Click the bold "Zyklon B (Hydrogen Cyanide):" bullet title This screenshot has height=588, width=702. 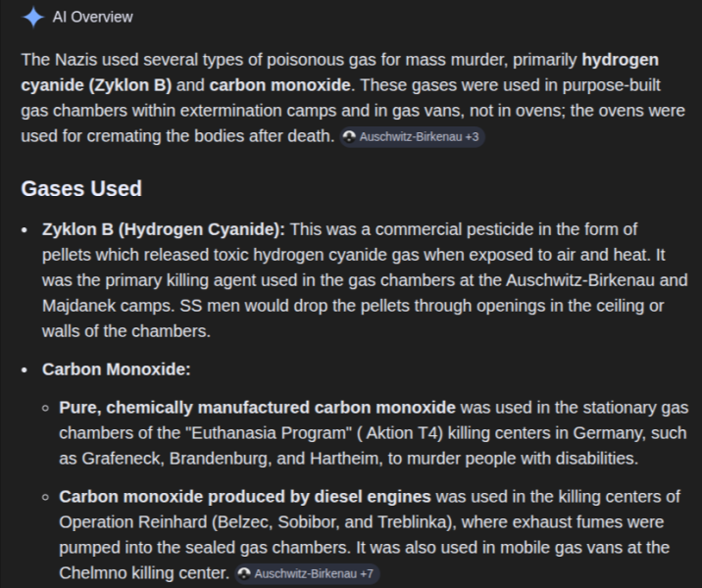click(x=164, y=229)
